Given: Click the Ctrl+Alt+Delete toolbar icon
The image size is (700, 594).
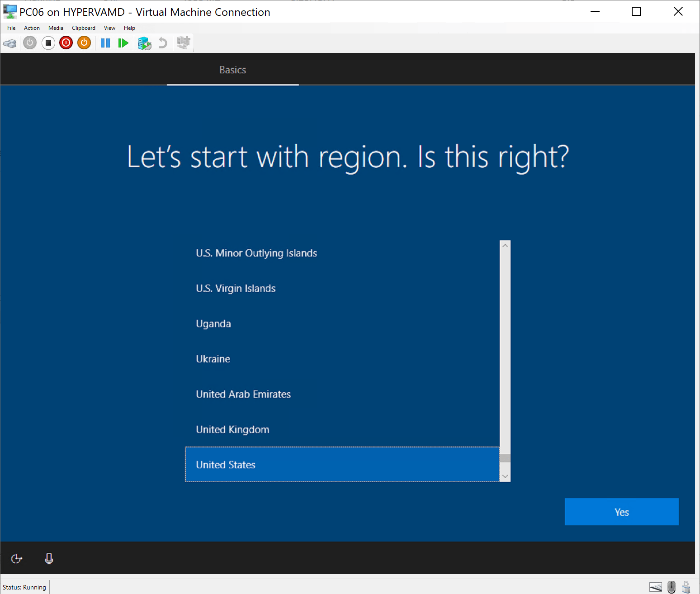Looking at the screenshot, I should [9, 43].
